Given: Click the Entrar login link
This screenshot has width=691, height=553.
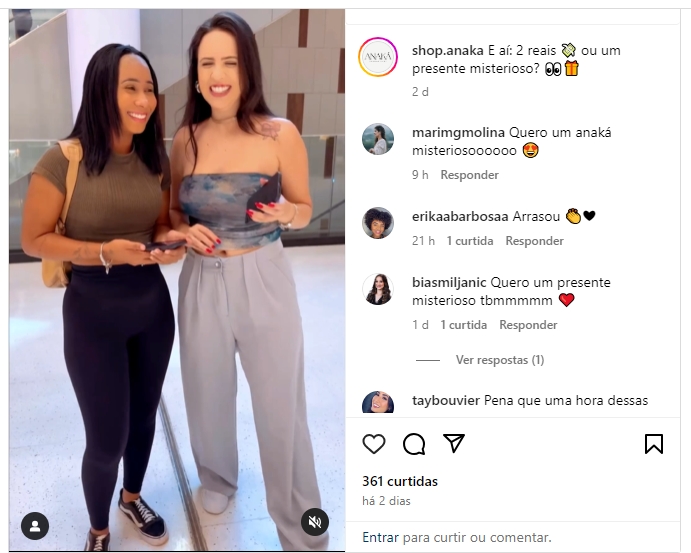Looking at the screenshot, I should point(380,538).
